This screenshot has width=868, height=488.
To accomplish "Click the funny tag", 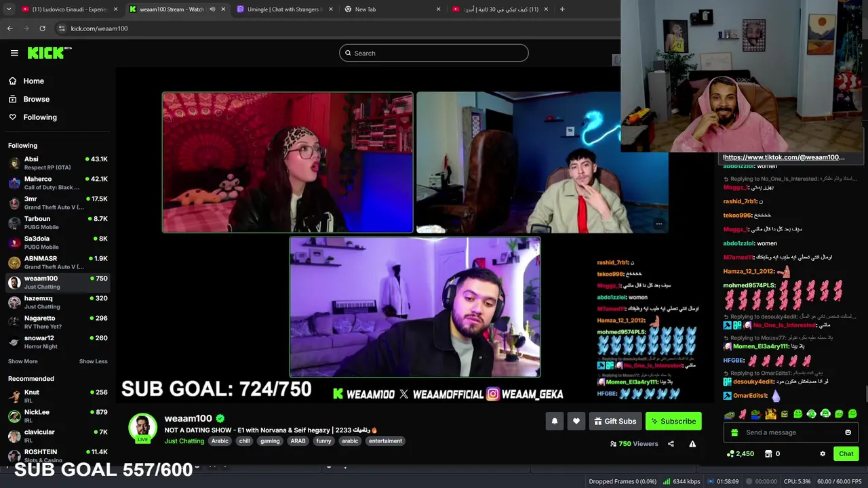I will point(323,441).
